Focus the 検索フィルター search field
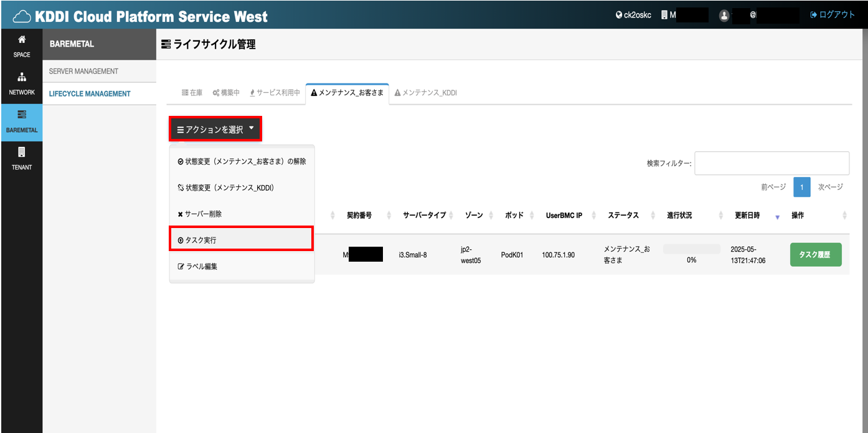868x433 pixels. [x=772, y=163]
